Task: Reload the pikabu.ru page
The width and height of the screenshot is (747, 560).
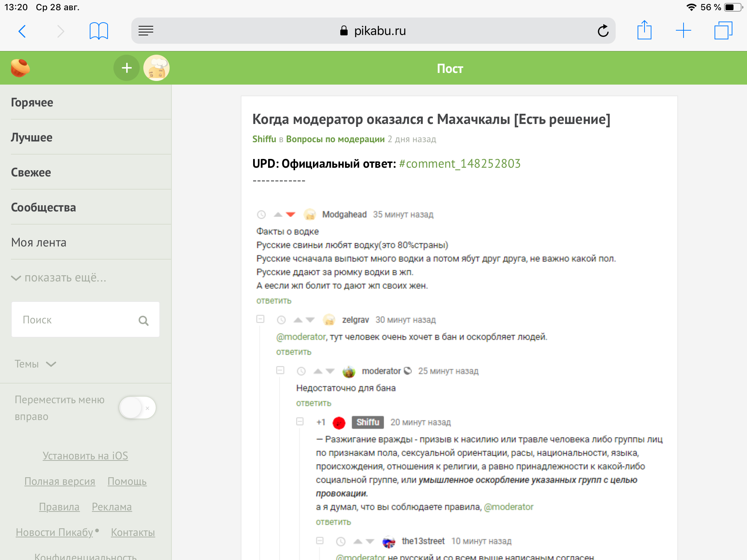Action: point(603,31)
